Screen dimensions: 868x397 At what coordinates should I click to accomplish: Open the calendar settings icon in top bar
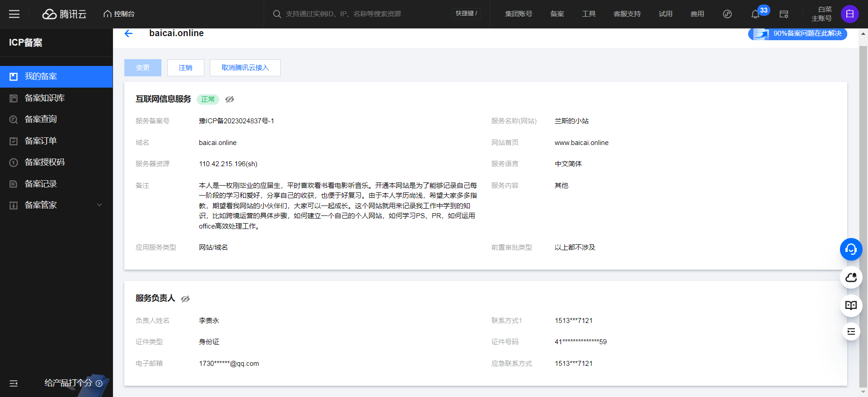(x=784, y=14)
